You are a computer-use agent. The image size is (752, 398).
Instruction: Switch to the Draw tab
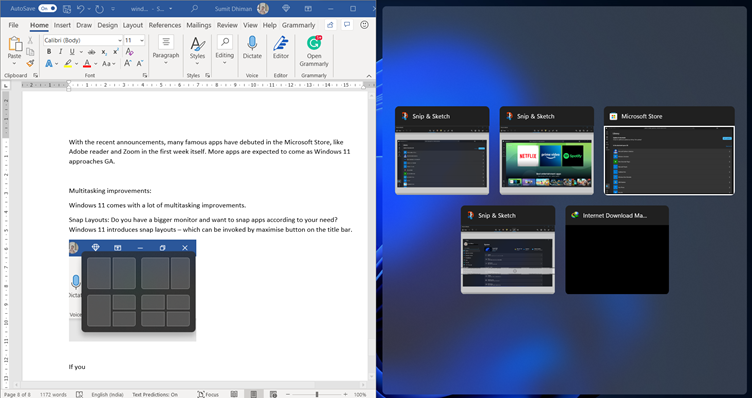[x=84, y=25]
